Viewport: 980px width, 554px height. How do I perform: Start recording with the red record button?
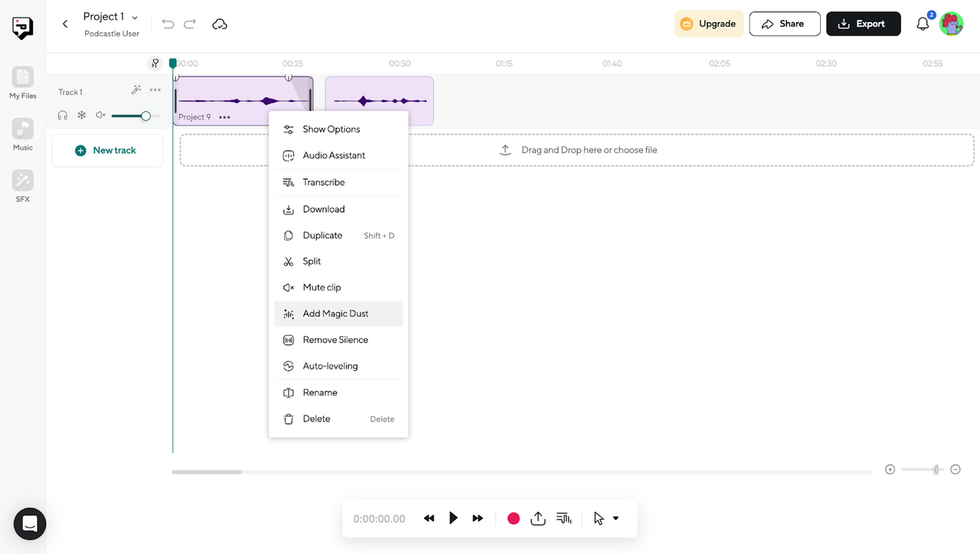(513, 518)
